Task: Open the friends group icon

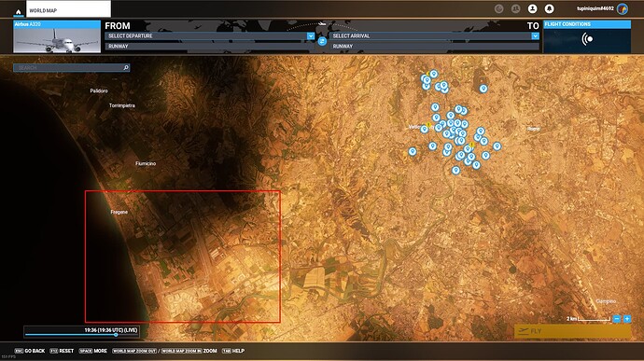Action: [x=516, y=8]
